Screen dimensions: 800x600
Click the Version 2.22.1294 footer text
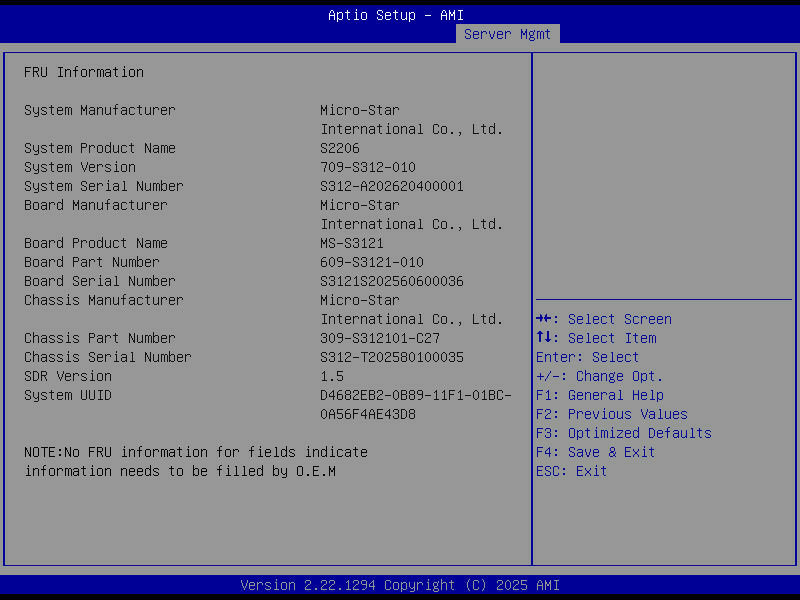point(400,584)
